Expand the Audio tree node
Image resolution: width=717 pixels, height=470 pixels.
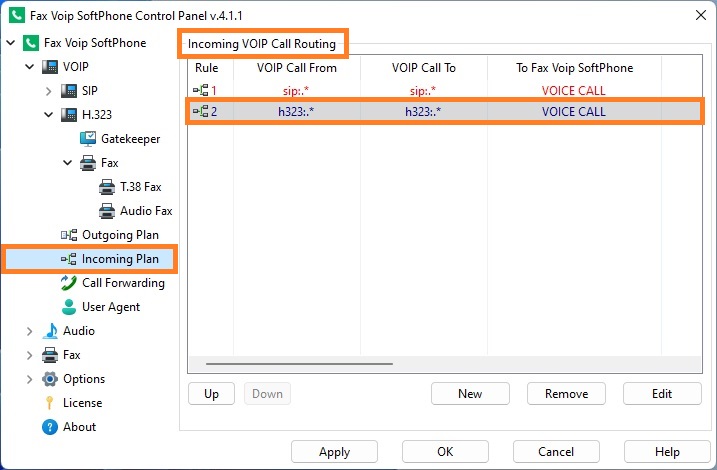(29, 331)
